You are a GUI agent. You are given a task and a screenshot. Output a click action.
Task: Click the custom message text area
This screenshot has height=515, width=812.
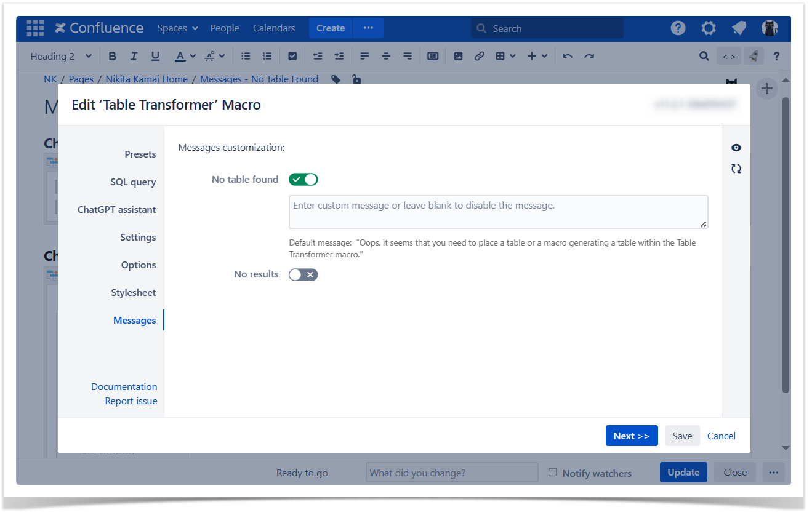click(498, 212)
